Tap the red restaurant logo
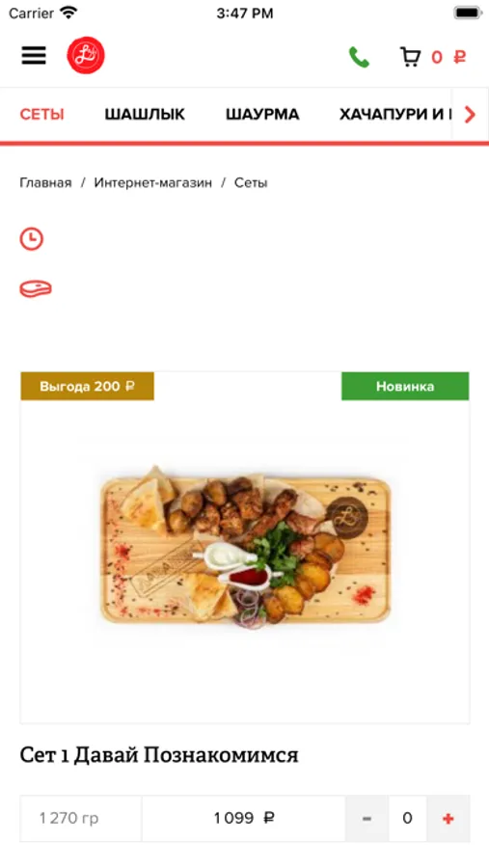This screenshot has width=489, height=868. pos(86,55)
